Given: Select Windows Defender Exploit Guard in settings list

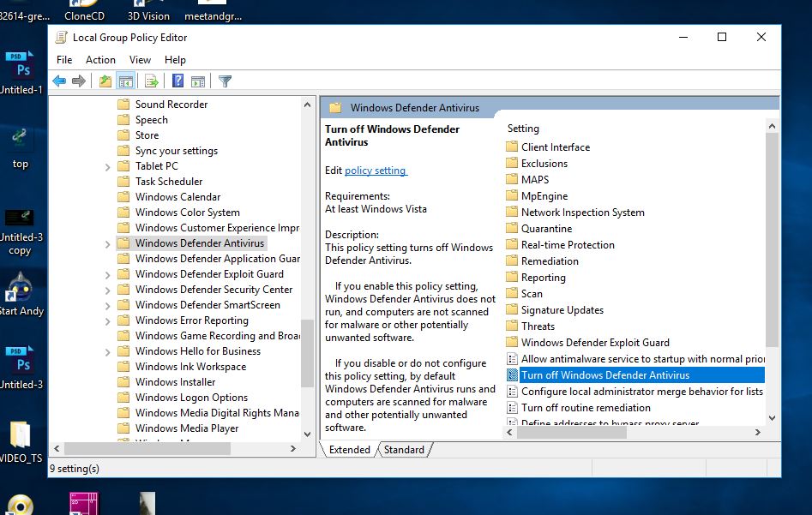Looking at the screenshot, I should 595,343.
